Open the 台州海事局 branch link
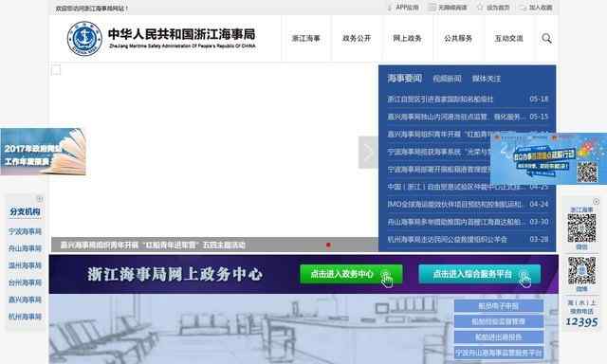Screen dimensions: 607x364 pyautogui.click(x=26, y=282)
